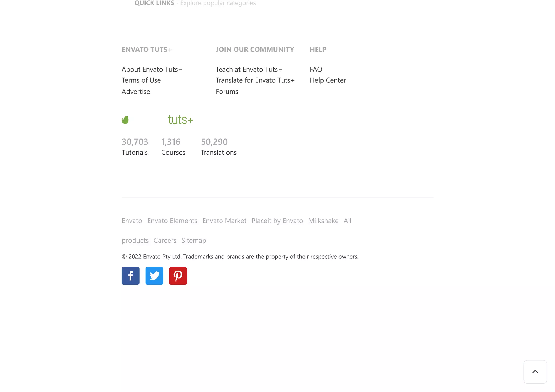Image resolution: width=555 pixels, height=392 pixels.
Task: Open the Terms of Use link
Action: pyautogui.click(x=141, y=80)
